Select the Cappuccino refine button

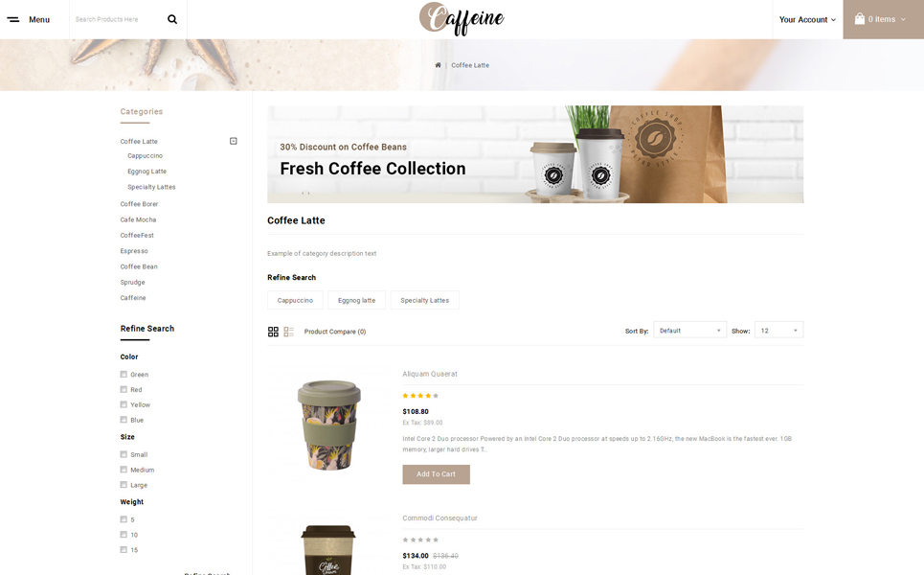(295, 300)
